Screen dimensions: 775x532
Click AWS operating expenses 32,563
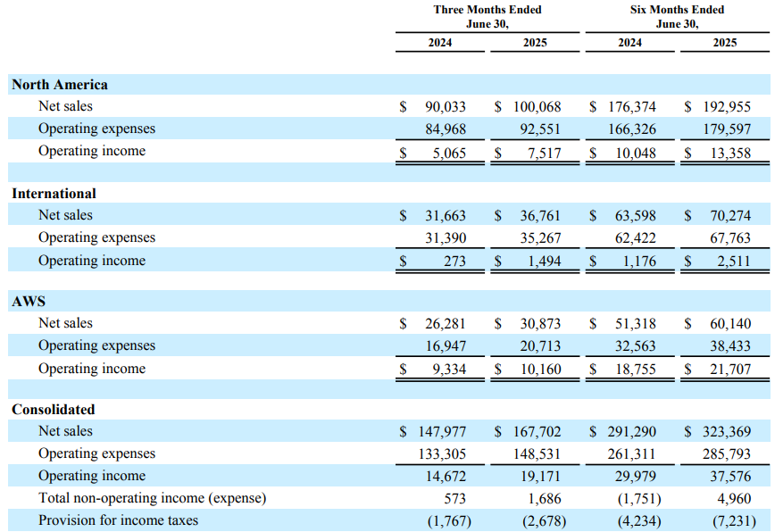pyautogui.click(x=635, y=345)
